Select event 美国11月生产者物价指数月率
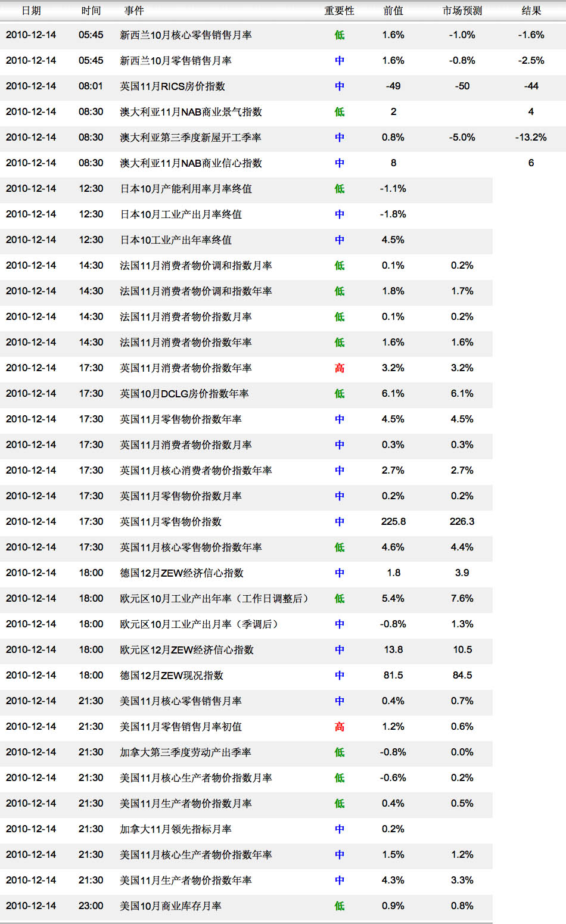 186,804
